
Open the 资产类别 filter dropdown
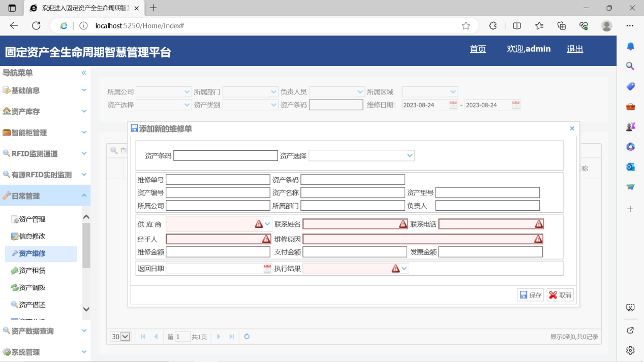[x=273, y=105]
